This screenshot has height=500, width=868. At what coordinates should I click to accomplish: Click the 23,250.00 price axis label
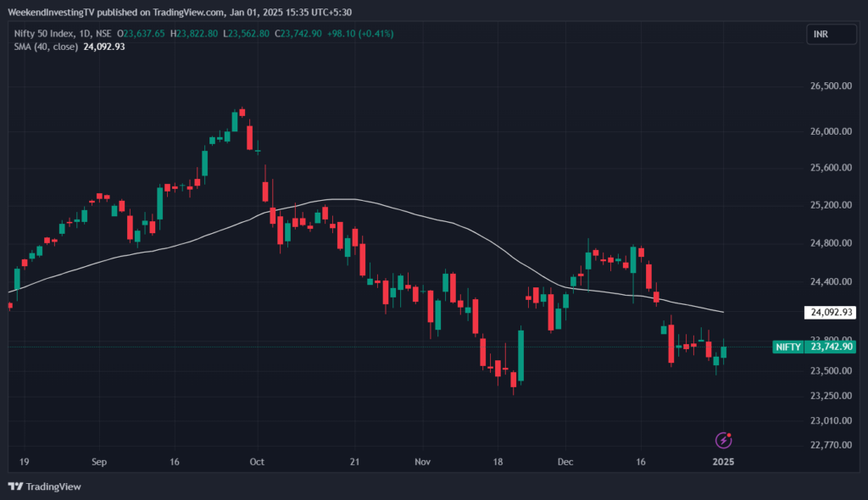pyautogui.click(x=831, y=396)
